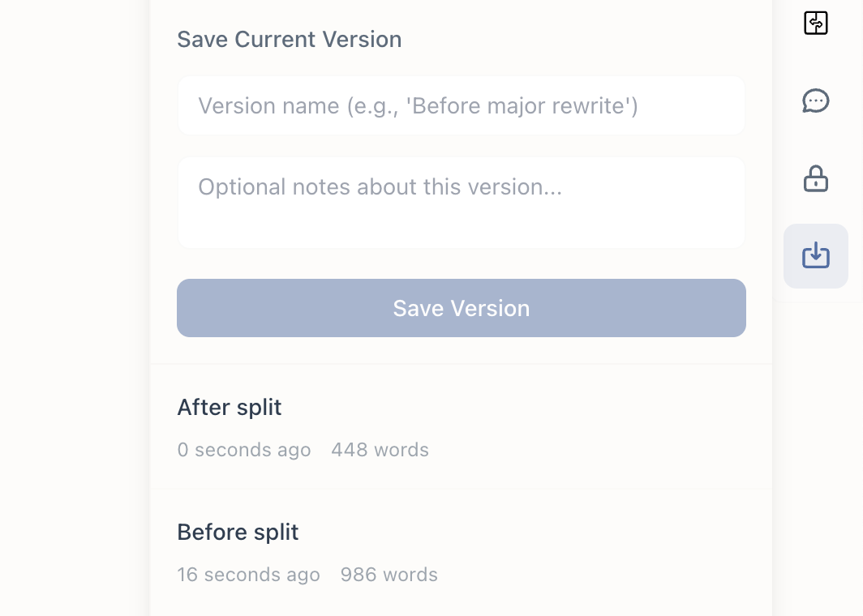Click the 'Save Current Version' heading

tap(289, 39)
